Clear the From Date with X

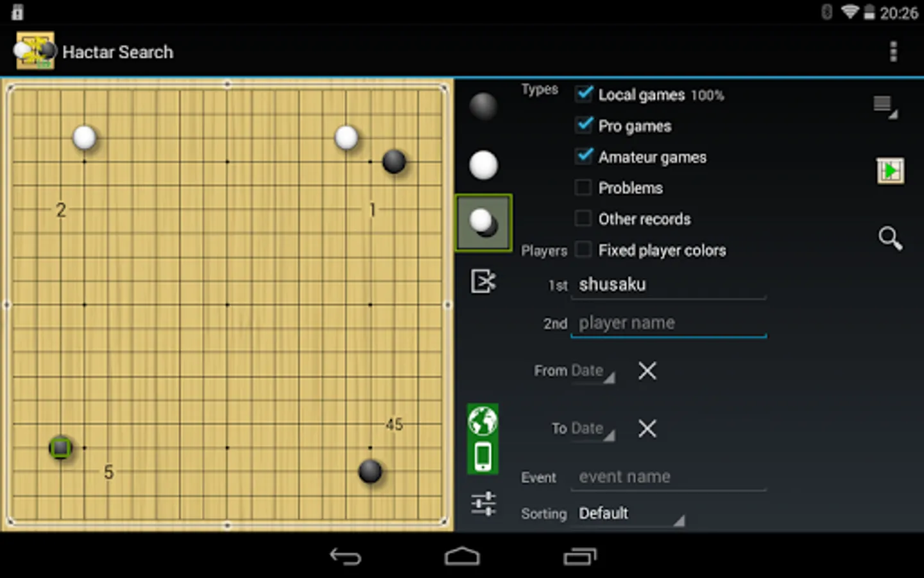(x=647, y=371)
